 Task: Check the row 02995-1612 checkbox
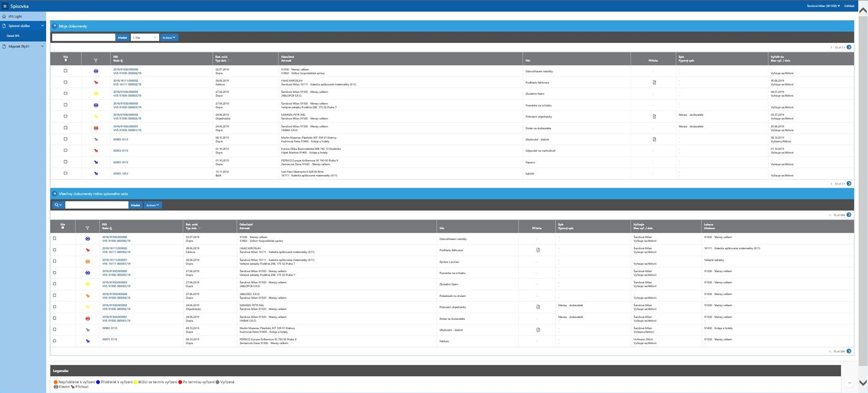(x=65, y=173)
